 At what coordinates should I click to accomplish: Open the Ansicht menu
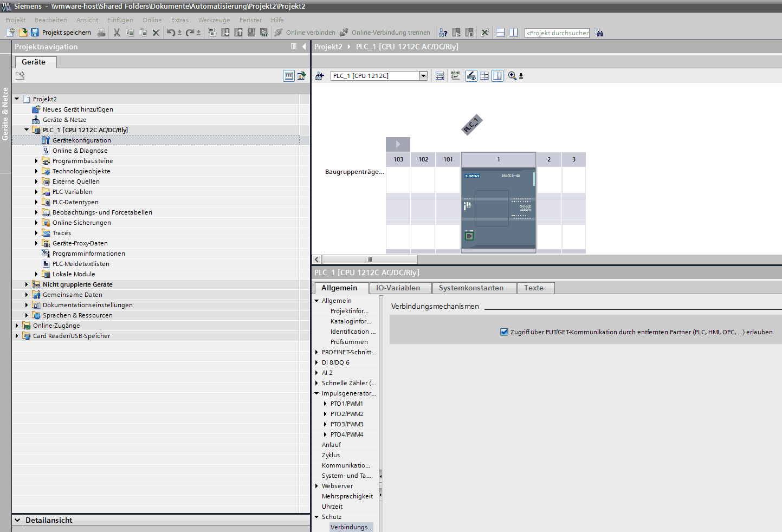87,20
